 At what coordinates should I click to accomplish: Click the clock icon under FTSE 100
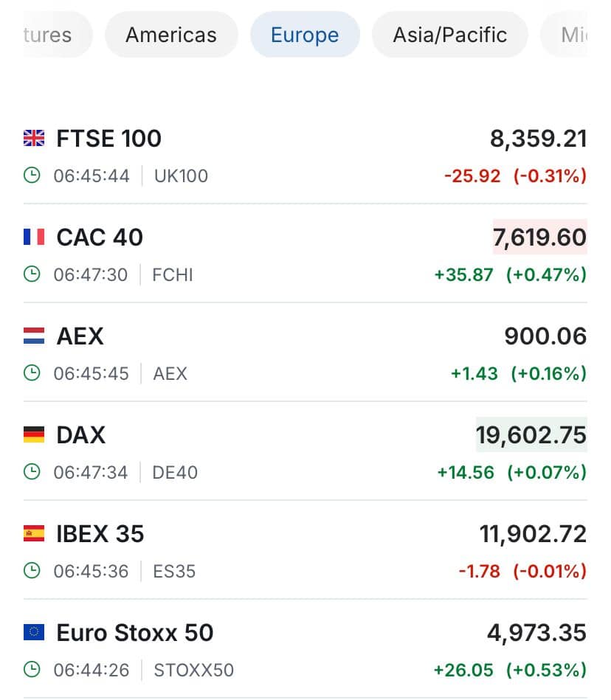pos(32,176)
